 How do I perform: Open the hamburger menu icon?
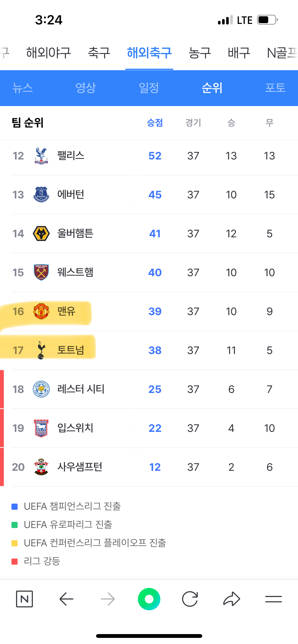273,599
